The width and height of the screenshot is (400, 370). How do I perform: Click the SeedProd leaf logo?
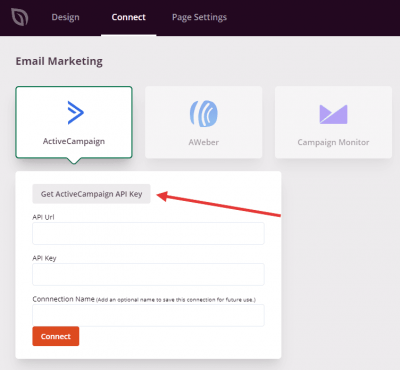point(19,17)
